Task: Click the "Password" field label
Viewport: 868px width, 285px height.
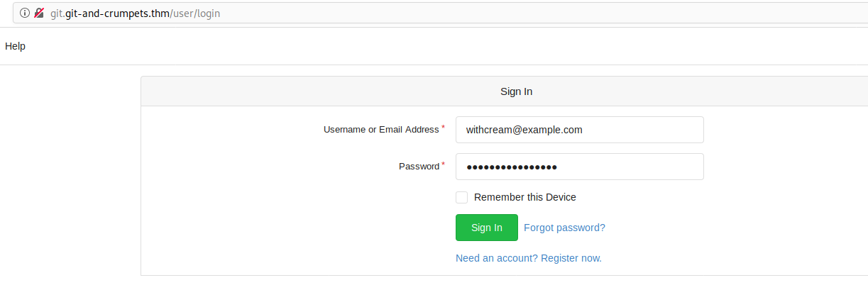Action: (419, 167)
